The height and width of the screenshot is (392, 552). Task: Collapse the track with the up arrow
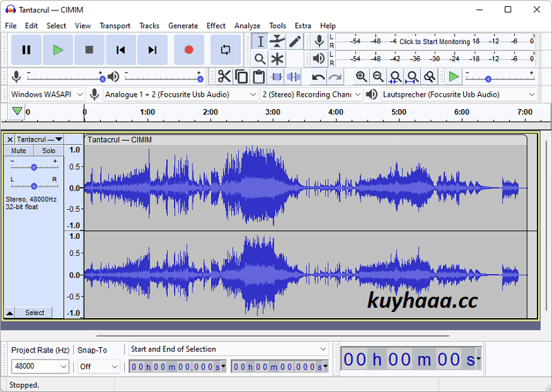coord(10,313)
